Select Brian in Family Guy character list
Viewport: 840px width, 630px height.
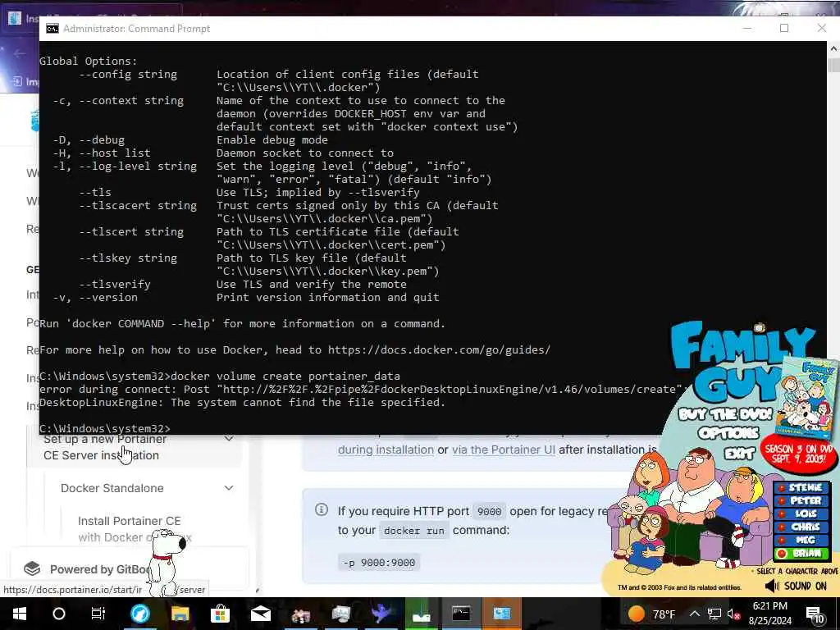coord(801,554)
